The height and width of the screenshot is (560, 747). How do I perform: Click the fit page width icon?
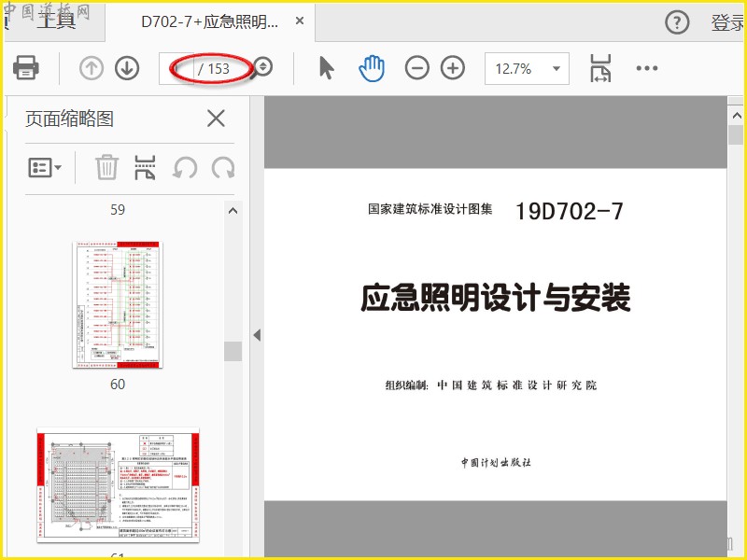point(600,68)
